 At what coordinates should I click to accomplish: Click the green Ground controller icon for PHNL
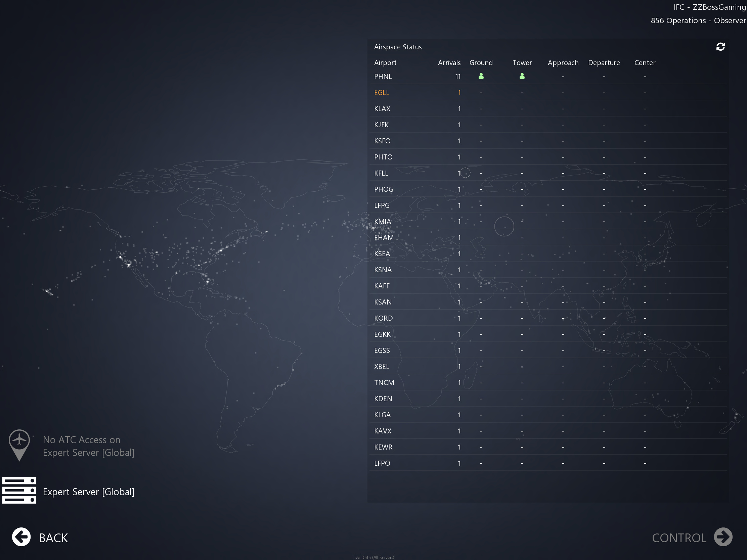(x=481, y=76)
